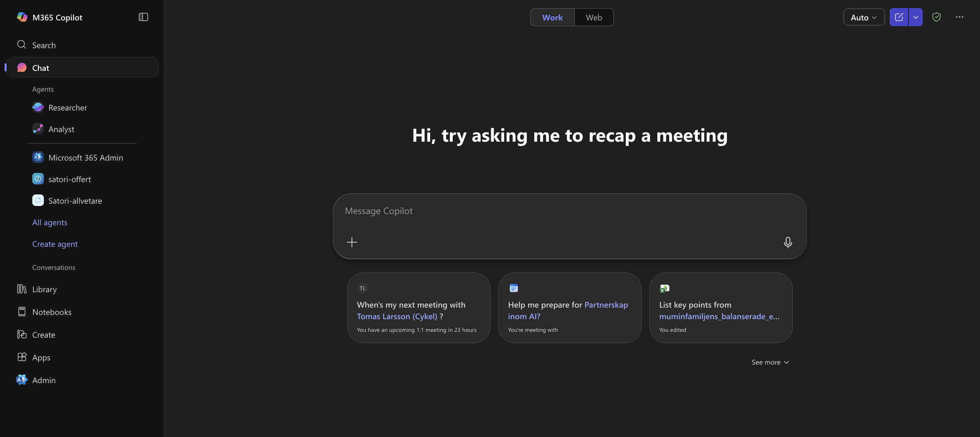This screenshot has height=437, width=980.
Task: Go to the Create section
Action: [x=36, y=335]
